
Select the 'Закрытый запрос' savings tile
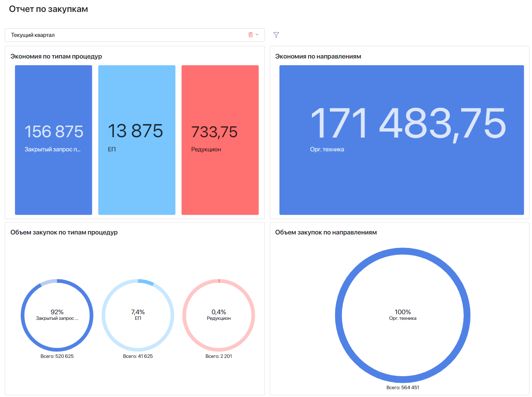(53, 140)
